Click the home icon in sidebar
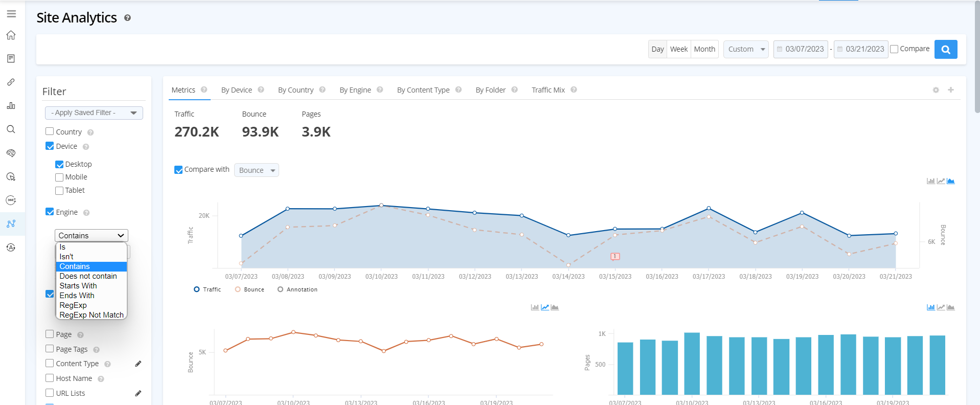This screenshot has height=405, width=980. pyautogui.click(x=11, y=35)
